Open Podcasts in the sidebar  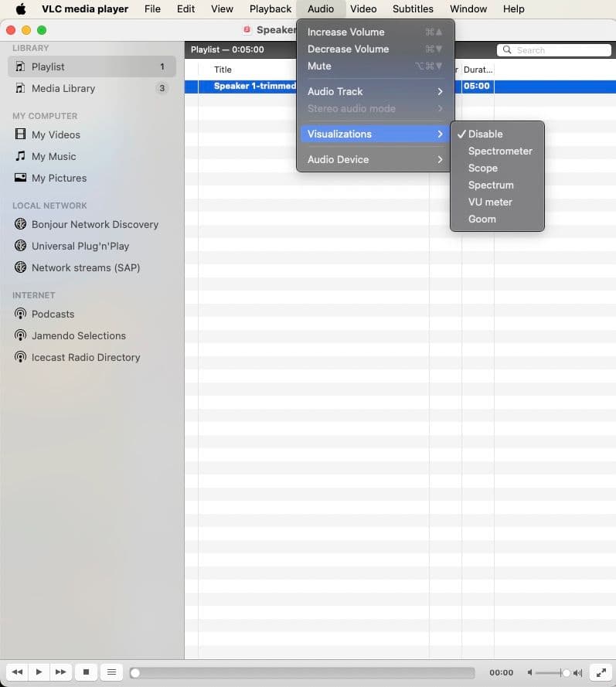(53, 314)
